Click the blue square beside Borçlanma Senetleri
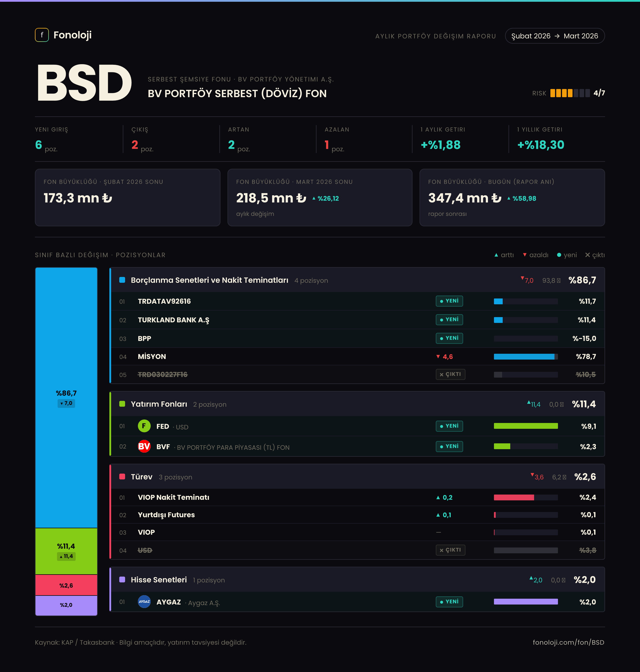The width and height of the screenshot is (640, 672). (122, 280)
